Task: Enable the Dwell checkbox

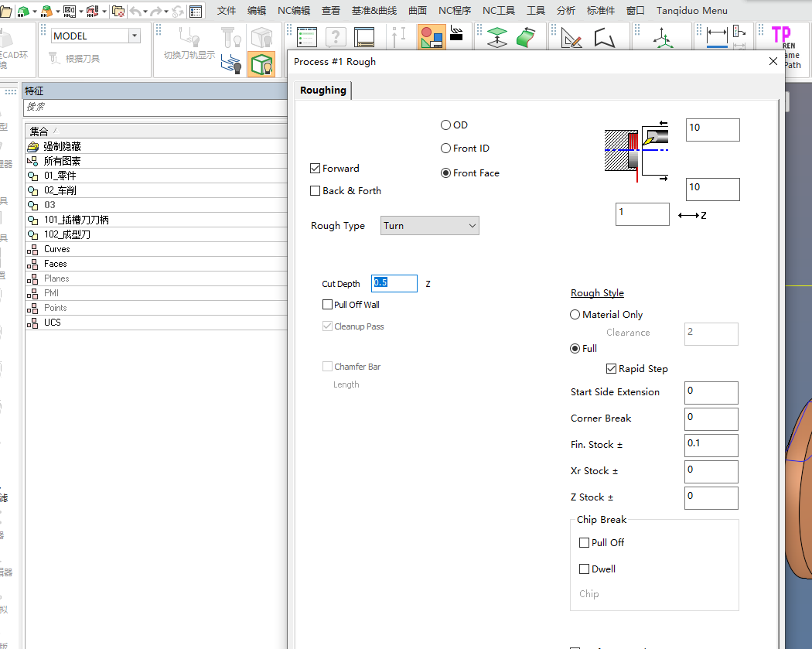Action: 584,569
